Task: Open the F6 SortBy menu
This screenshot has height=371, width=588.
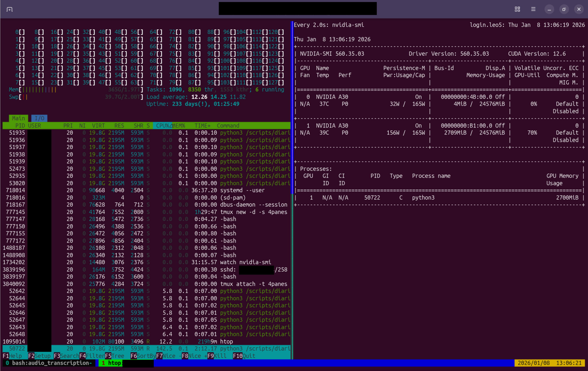Action: tap(143, 356)
